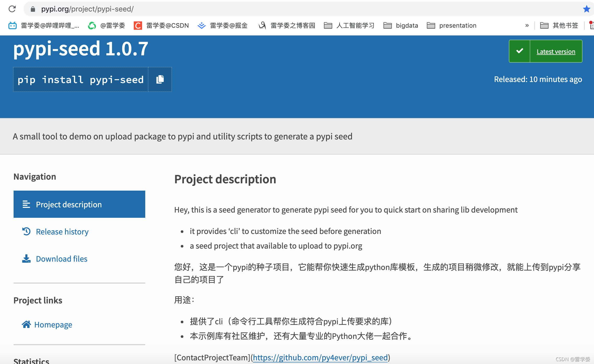The width and height of the screenshot is (594, 364).
Task: Click the pypi.org address bar URL
Action: [87, 9]
